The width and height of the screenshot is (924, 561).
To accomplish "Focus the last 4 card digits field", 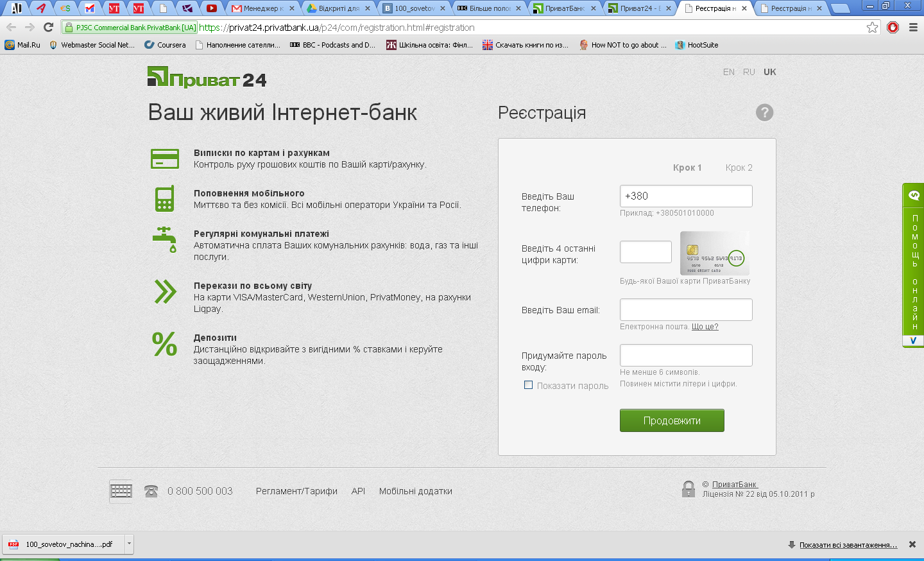I will (646, 252).
